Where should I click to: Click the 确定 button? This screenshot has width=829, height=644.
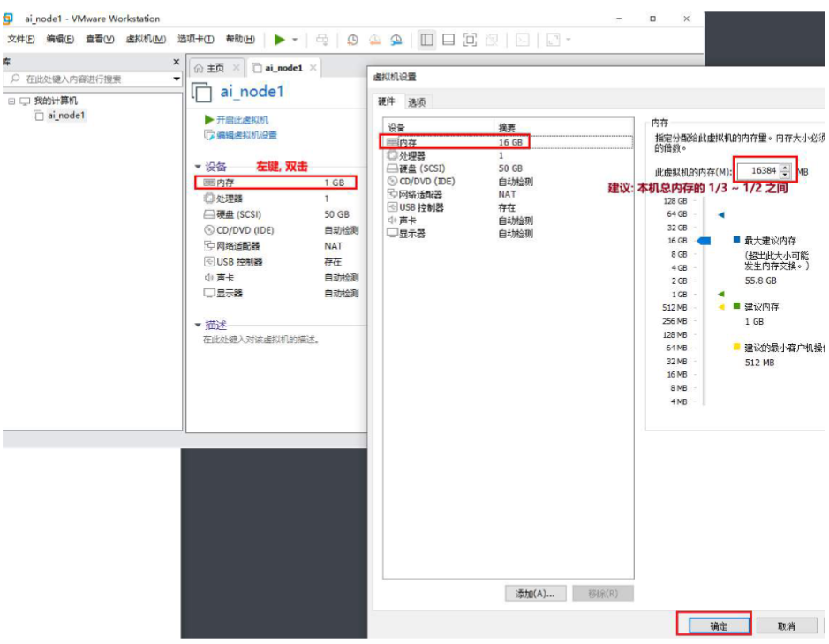pos(719,626)
